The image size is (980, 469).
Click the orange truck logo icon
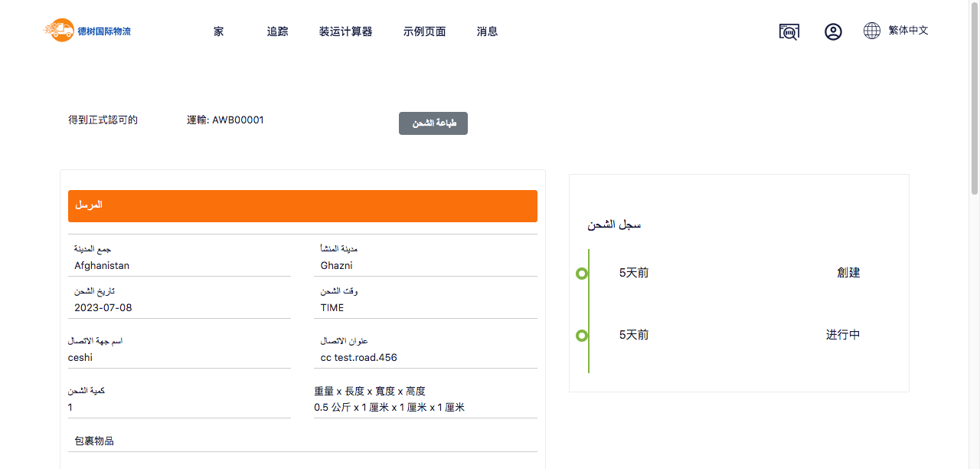[x=60, y=31]
